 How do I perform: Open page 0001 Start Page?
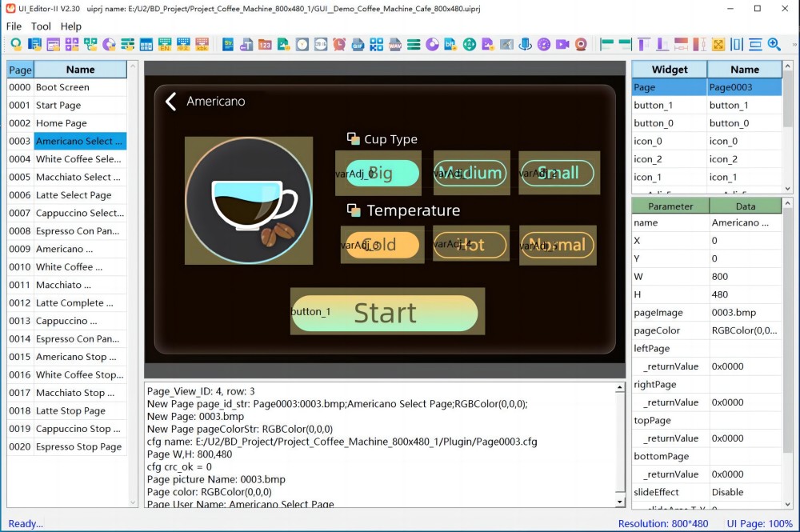pyautogui.click(x=67, y=105)
